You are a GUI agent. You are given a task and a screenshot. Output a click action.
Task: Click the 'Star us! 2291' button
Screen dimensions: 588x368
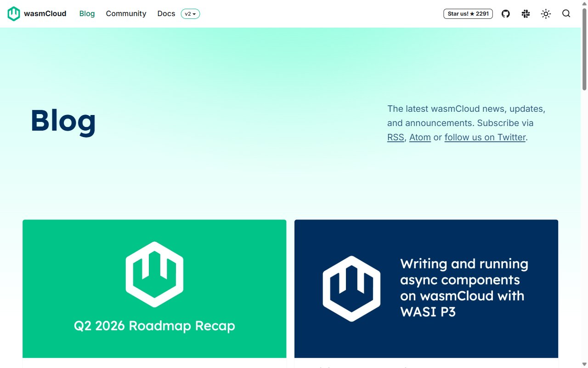[468, 14]
